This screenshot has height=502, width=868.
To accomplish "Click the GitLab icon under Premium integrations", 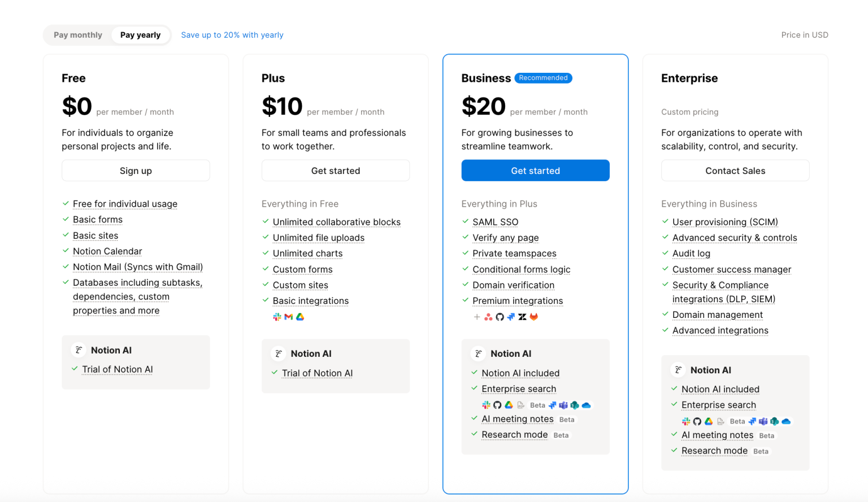I will tap(534, 317).
